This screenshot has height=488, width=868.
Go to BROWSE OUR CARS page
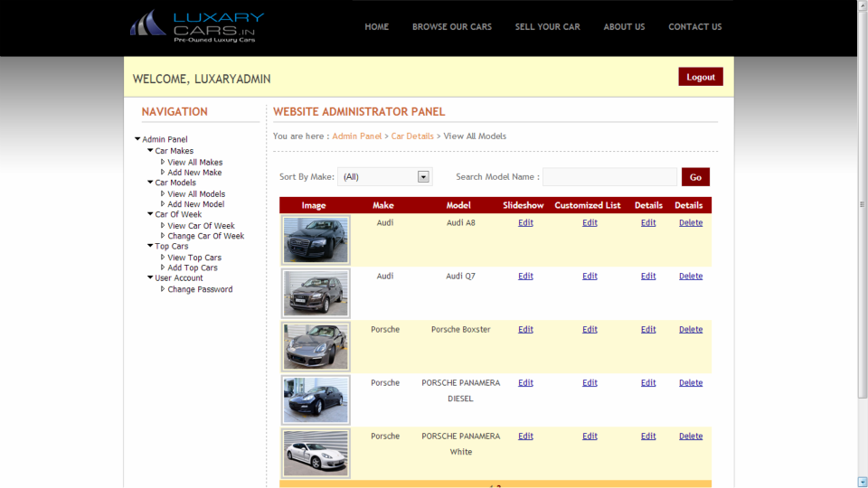tap(452, 26)
